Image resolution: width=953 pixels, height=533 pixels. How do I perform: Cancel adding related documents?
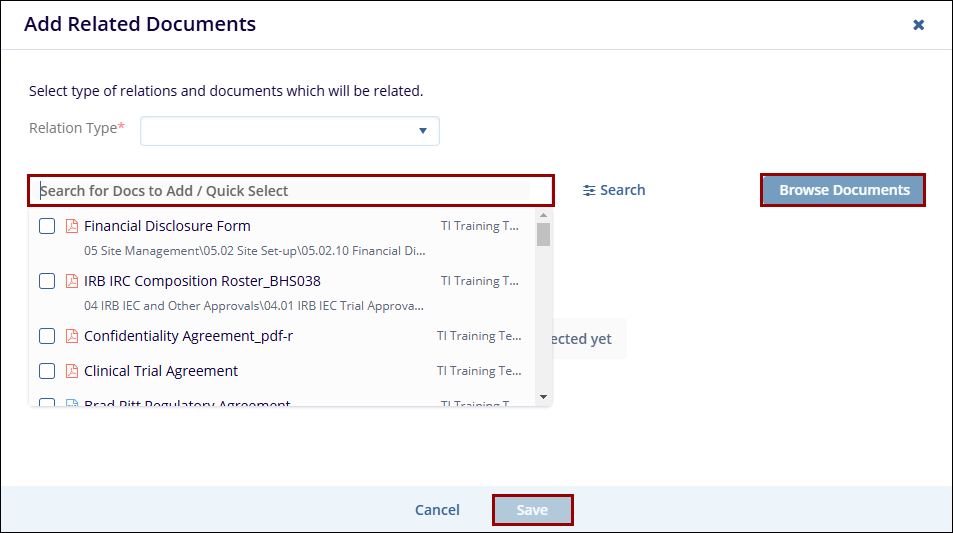click(x=437, y=510)
